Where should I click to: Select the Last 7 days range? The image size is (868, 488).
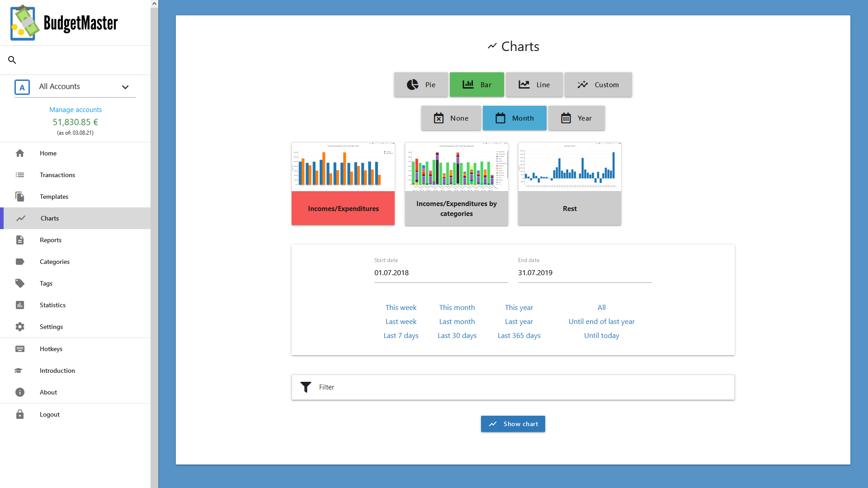click(x=401, y=335)
